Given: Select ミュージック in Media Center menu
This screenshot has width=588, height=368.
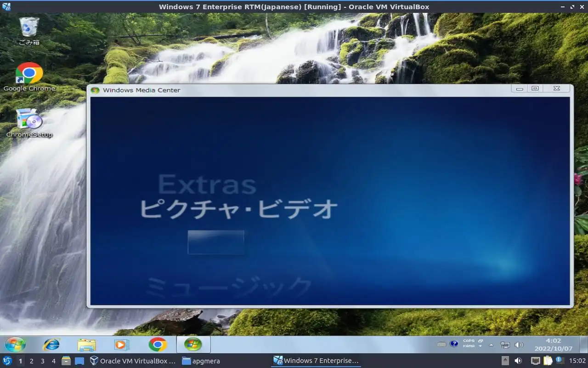Looking at the screenshot, I should pos(229,287).
